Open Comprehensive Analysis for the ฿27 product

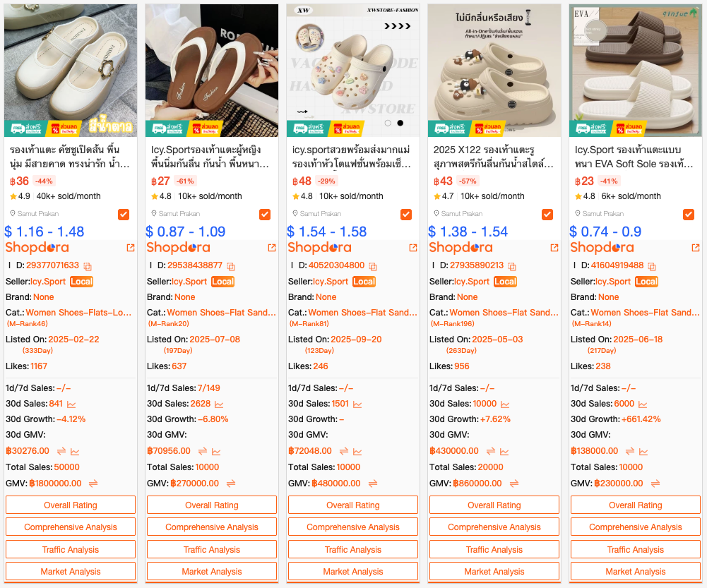click(212, 527)
